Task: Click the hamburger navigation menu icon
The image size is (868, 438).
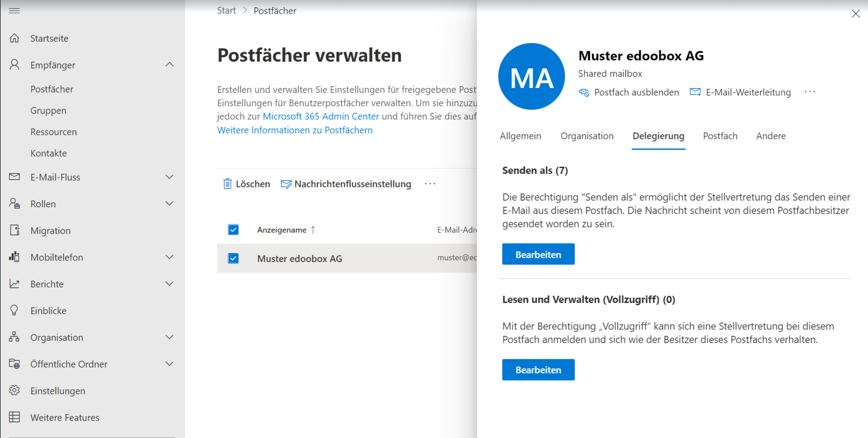Action: click(14, 11)
